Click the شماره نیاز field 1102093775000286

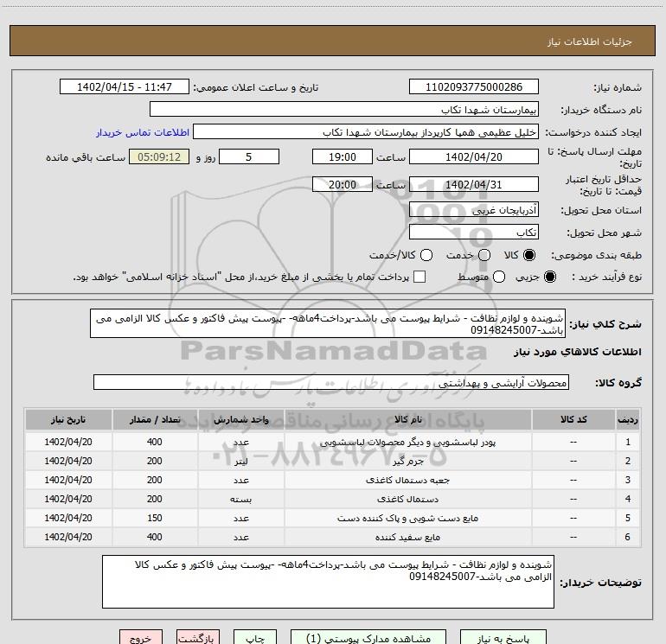(474, 87)
